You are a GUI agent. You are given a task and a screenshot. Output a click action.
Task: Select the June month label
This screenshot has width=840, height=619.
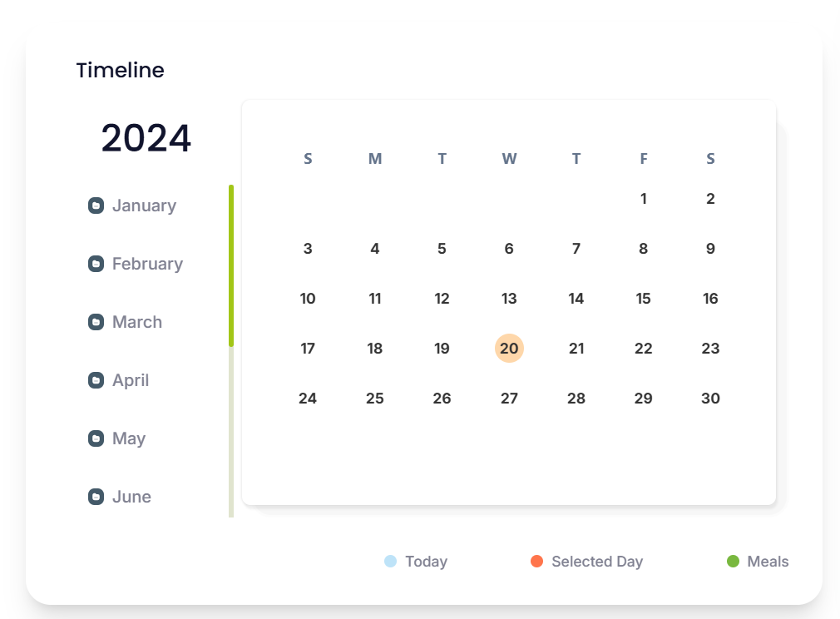131,497
